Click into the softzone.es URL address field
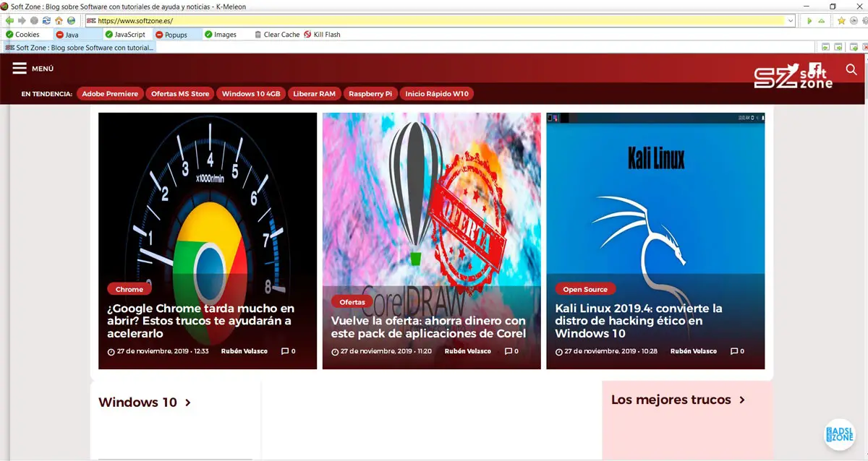Screen dimensions: 868x461 (x=441, y=21)
